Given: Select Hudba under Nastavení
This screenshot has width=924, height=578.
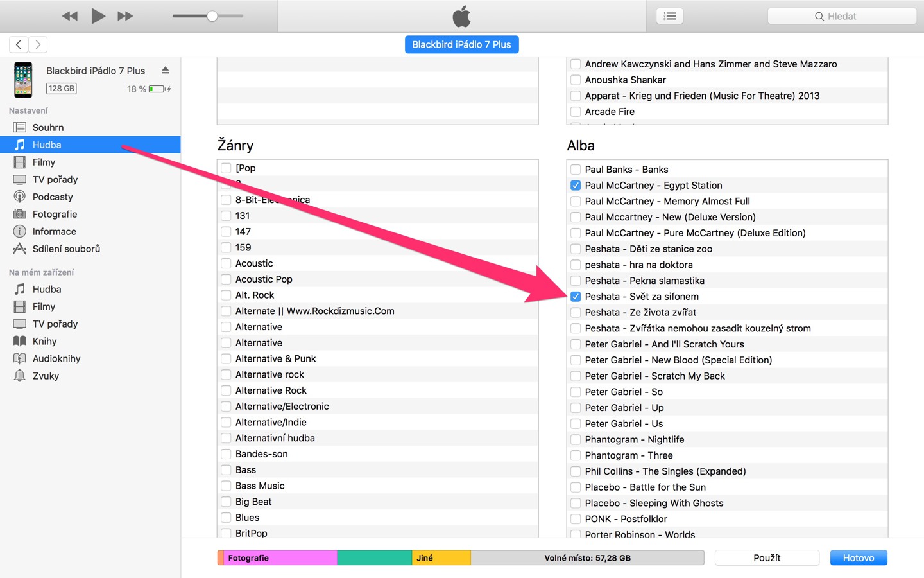Looking at the screenshot, I should (x=90, y=144).
